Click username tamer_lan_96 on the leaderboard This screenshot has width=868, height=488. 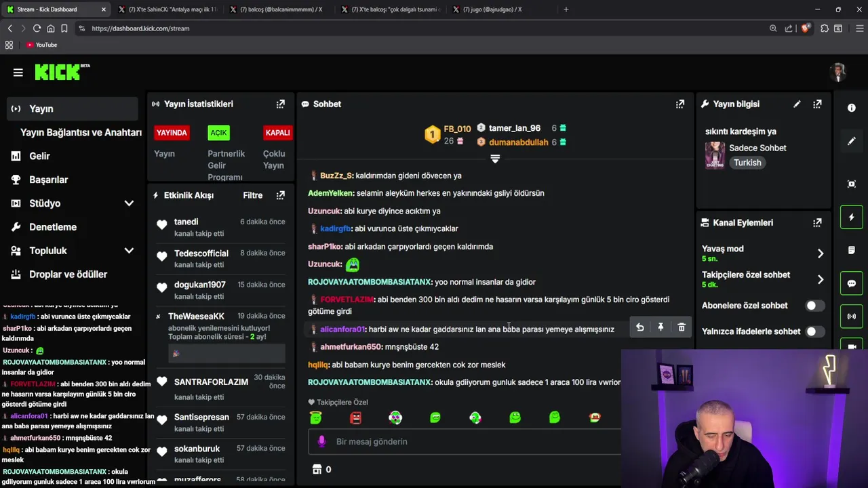515,128
